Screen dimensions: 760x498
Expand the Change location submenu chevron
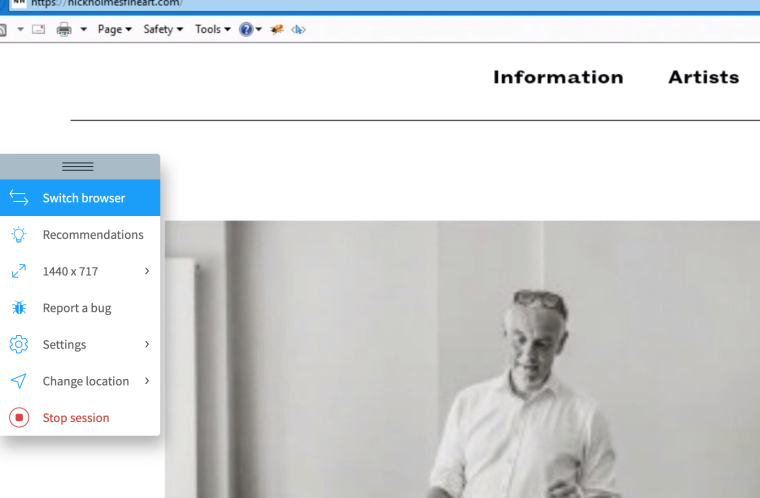[146, 381]
